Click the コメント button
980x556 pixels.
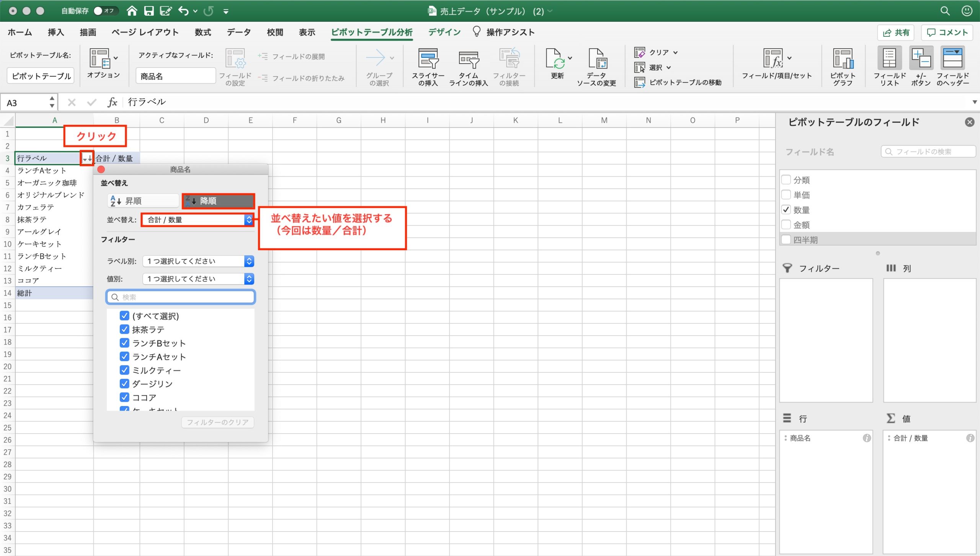point(947,33)
